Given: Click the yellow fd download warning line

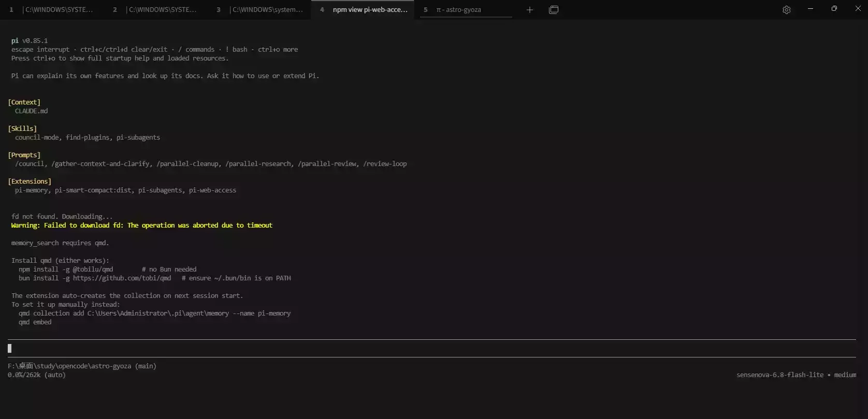Looking at the screenshot, I should [x=142, y=226].
